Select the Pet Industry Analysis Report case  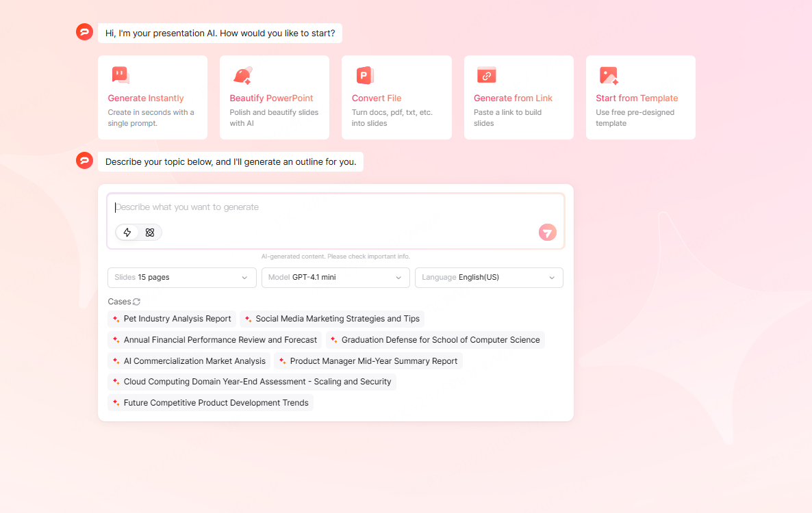(172, 319)
